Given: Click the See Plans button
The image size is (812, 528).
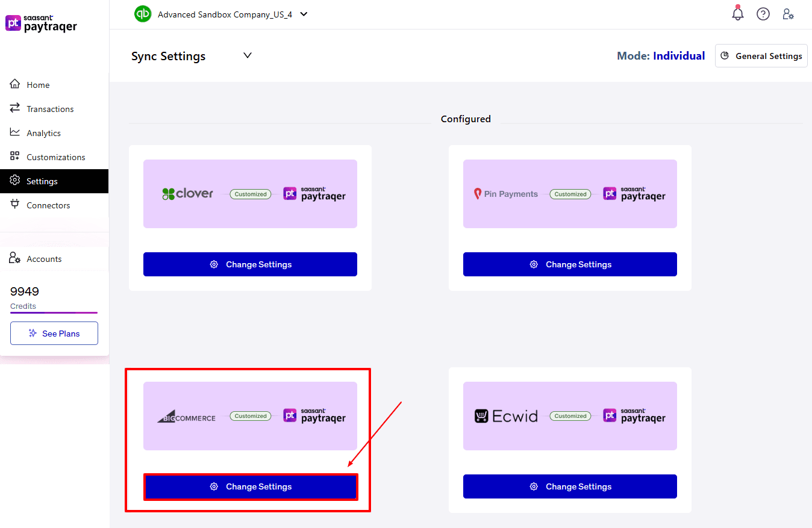Looking at the screenshot, I should [x=54, y=334].
